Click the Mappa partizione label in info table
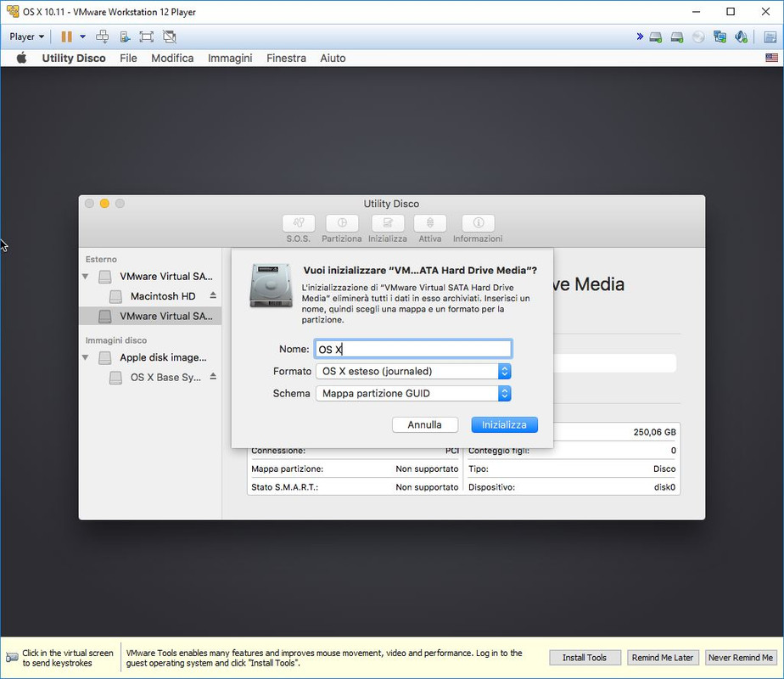The image size is (784, 679). pyautogui.click(x=287, y=469)
